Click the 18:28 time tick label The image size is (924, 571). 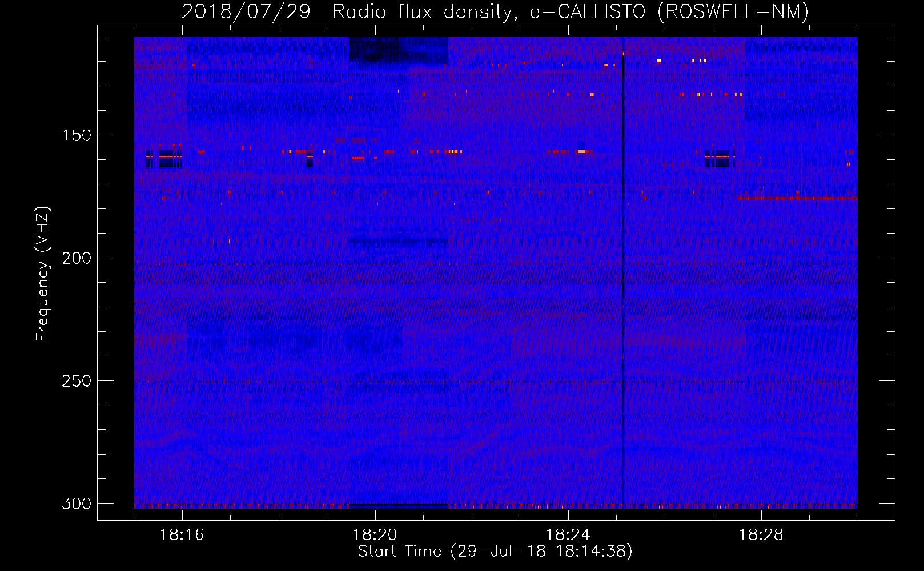(x=761, y=535)
